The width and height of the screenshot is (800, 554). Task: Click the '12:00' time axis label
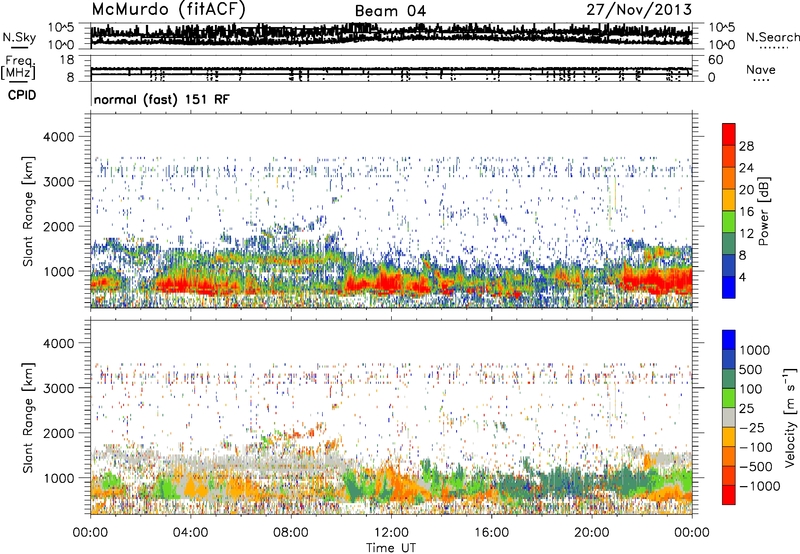click(391, 533)
